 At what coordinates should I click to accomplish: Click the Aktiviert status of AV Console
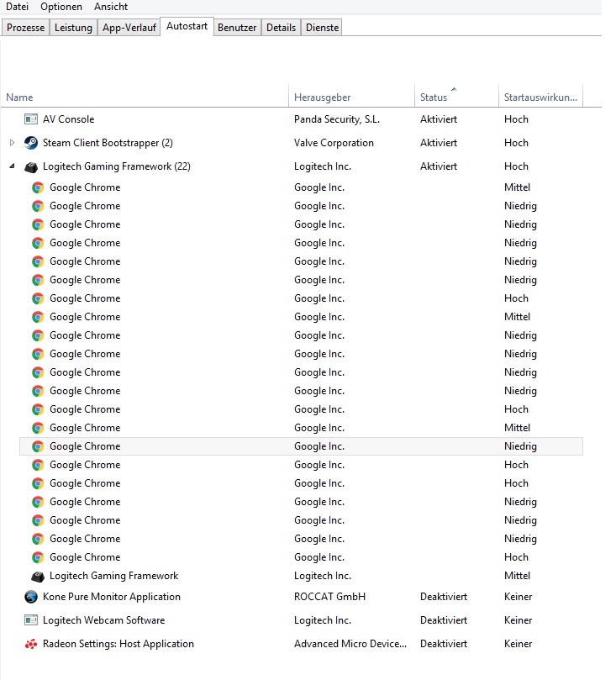point(439,119)
